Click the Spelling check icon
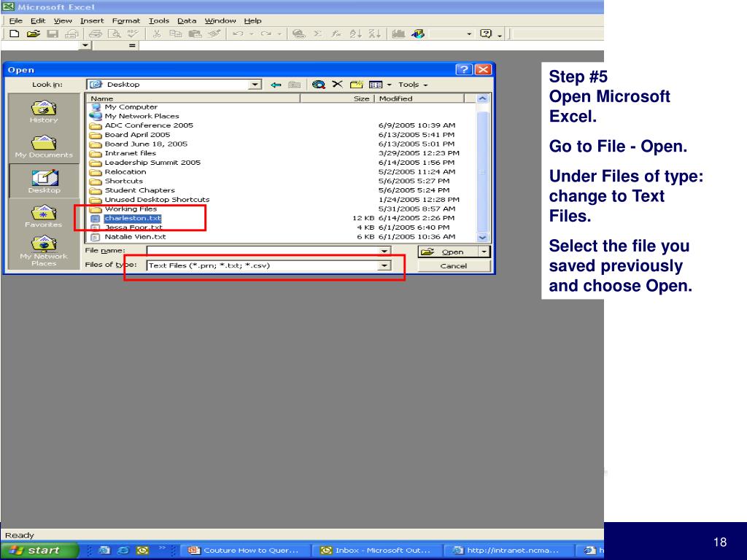Viewport: 747px width, 560px height. 133,34
